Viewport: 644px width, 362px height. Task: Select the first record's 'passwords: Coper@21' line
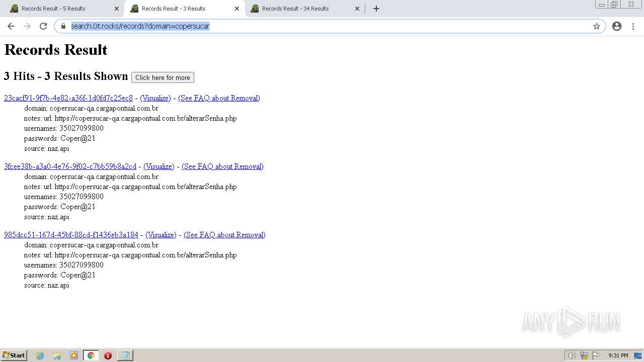(x=60, y=138)
